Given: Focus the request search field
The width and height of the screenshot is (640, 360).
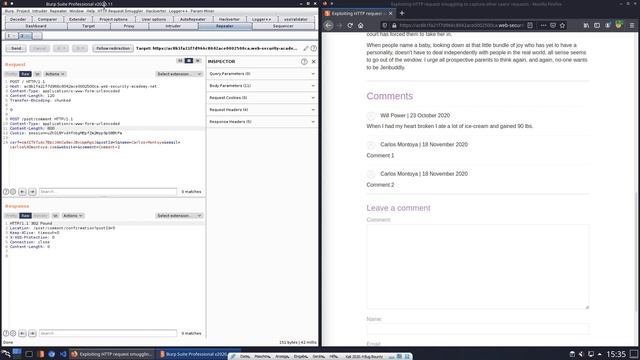Looking at the screenshot, I should (x=108, y=191).
